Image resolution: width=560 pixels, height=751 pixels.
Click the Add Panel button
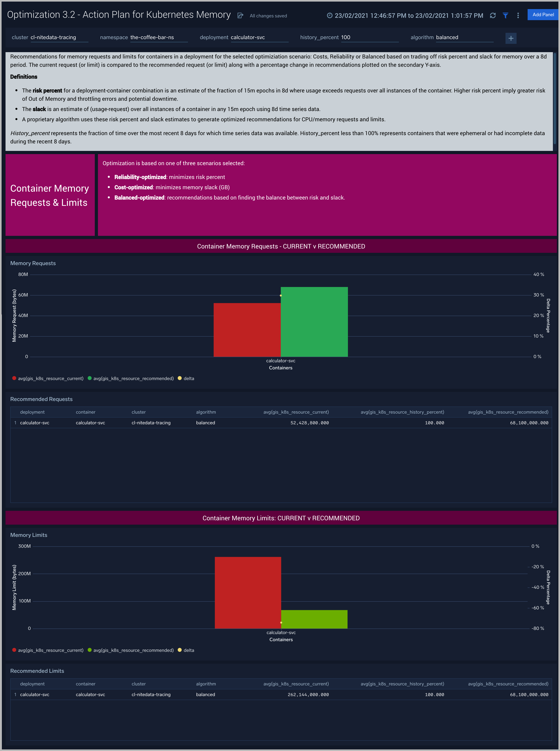pyautogui.click(x=543, y=15)
